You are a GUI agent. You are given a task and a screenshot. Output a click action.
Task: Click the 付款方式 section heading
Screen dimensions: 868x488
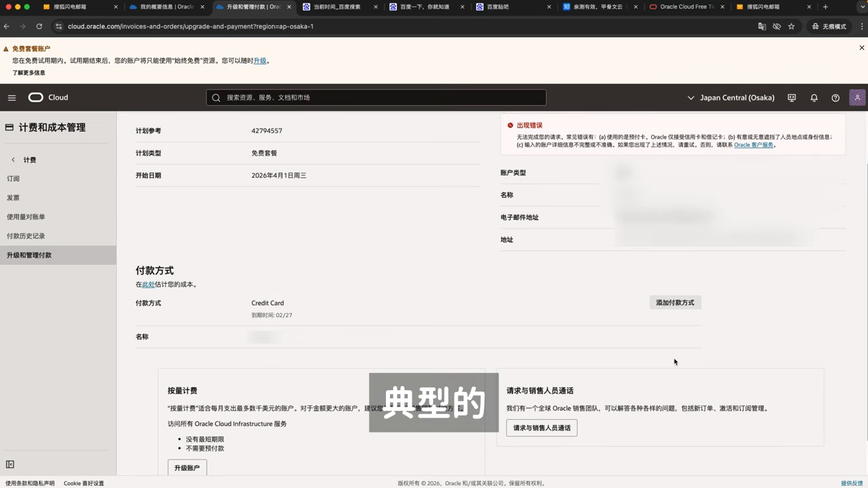coord(155,270)
